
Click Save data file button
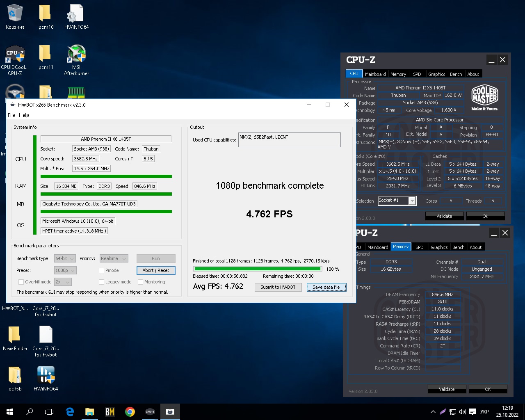tap(326, 287)
